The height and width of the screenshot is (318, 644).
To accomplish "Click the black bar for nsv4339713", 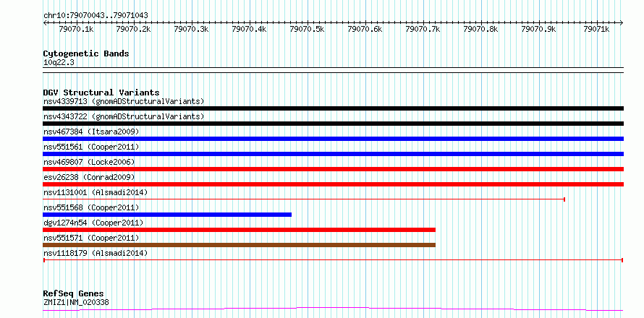I will [333, 108].
